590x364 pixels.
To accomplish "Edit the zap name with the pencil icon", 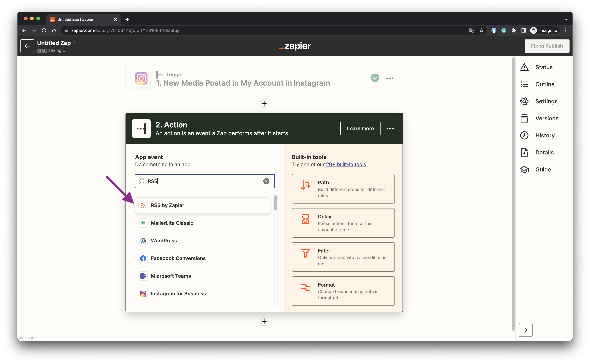I will 75,43.
